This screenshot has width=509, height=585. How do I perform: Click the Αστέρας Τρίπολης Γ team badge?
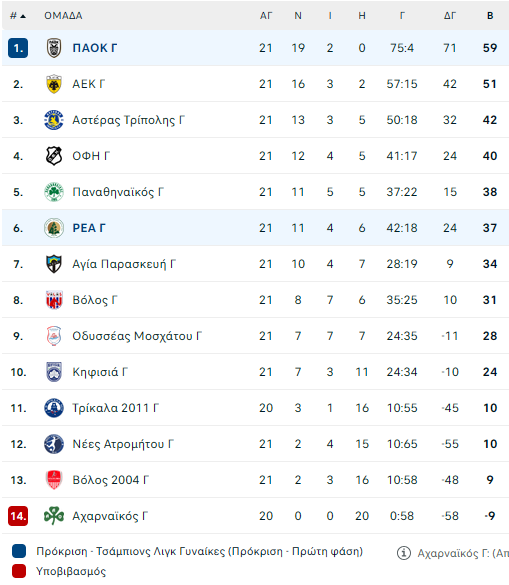click(x=54, y=120)
